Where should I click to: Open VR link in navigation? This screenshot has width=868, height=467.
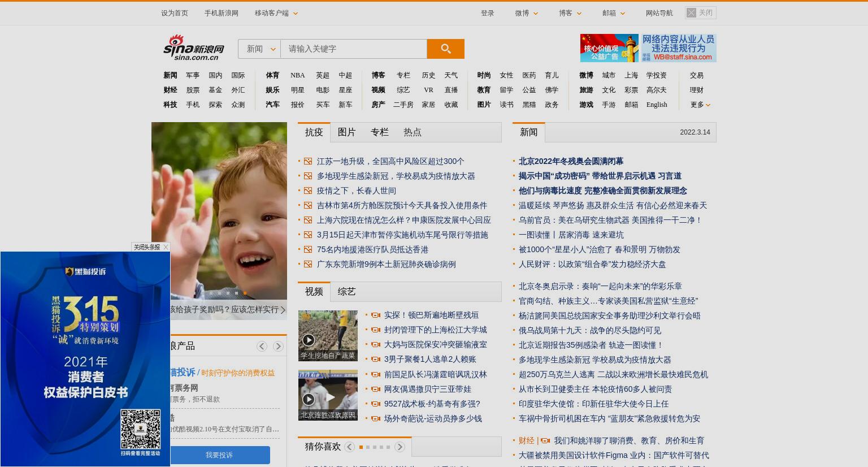coord(428,90)
